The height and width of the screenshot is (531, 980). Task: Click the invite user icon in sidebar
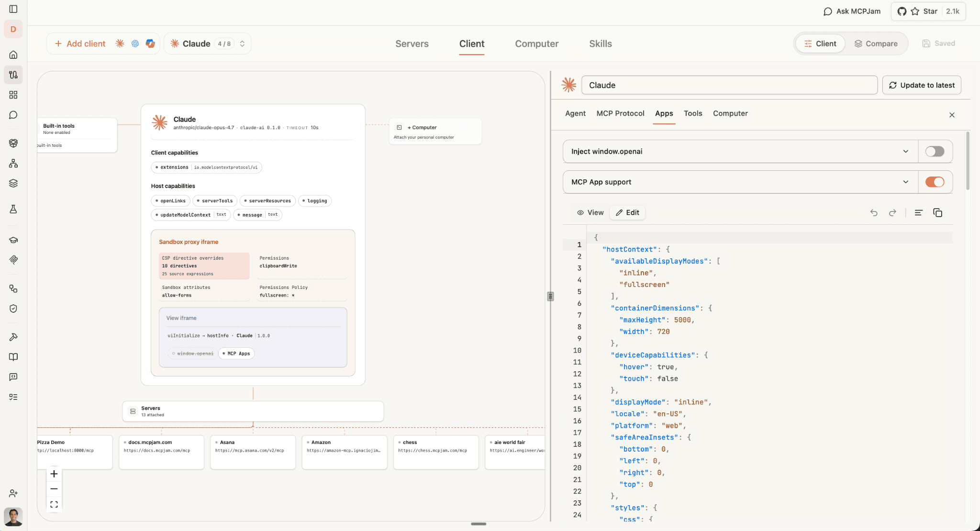(13, 493)
